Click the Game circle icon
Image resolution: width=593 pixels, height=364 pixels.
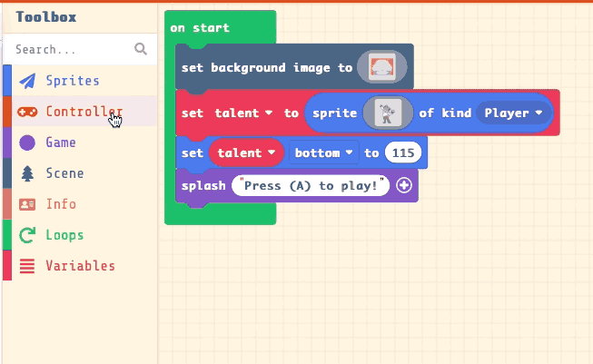click(x=27, y=143)
